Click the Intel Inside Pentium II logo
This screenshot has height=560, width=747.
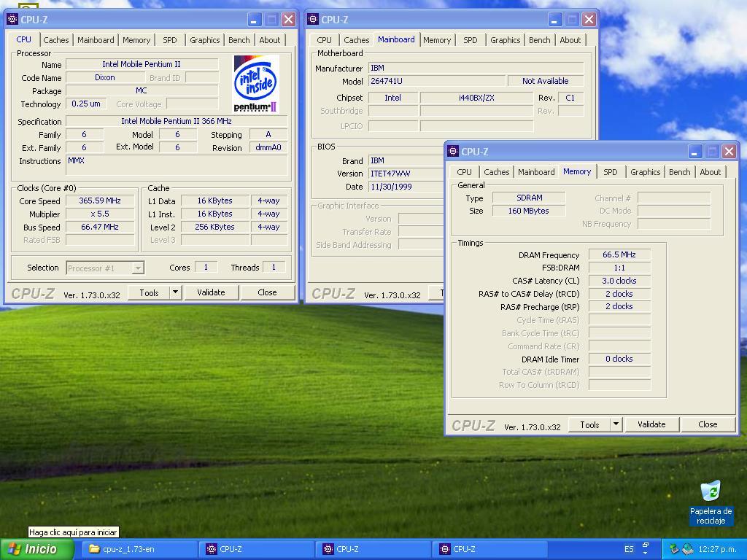(x=256, y=84)
